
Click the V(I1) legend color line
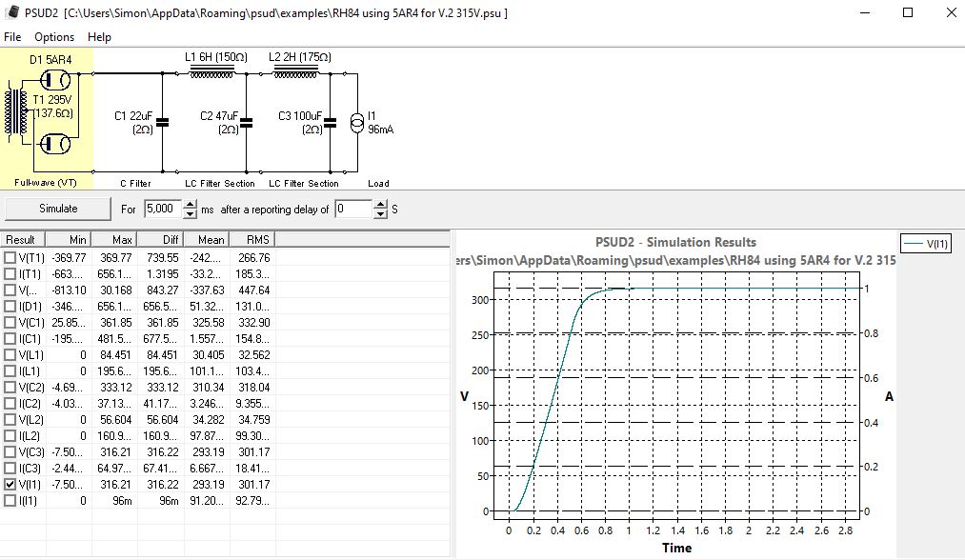click(912, 245)
